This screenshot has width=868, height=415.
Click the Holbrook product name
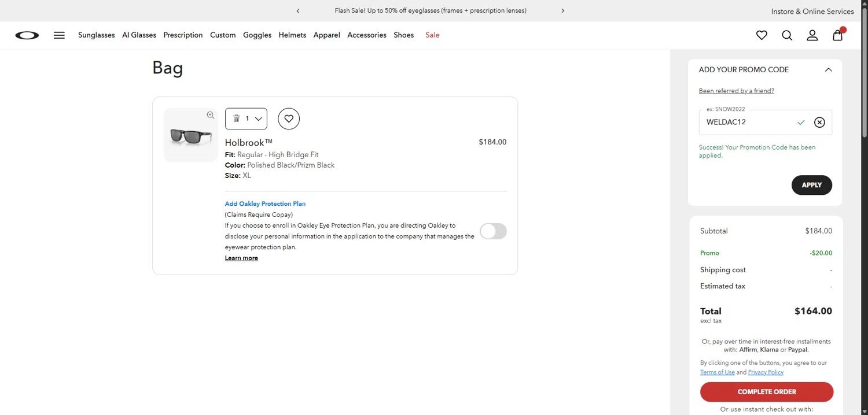pyautogui.click(x=249, y=143)
